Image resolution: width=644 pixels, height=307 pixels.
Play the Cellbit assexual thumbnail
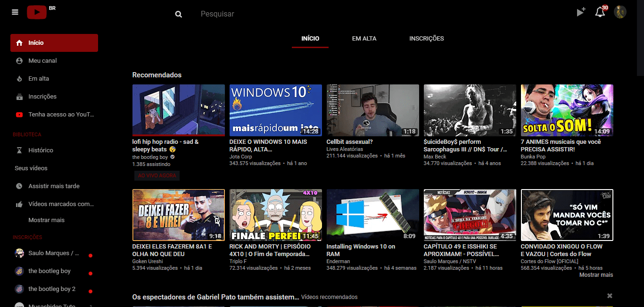pyautogui.click(x=373, y=110)
